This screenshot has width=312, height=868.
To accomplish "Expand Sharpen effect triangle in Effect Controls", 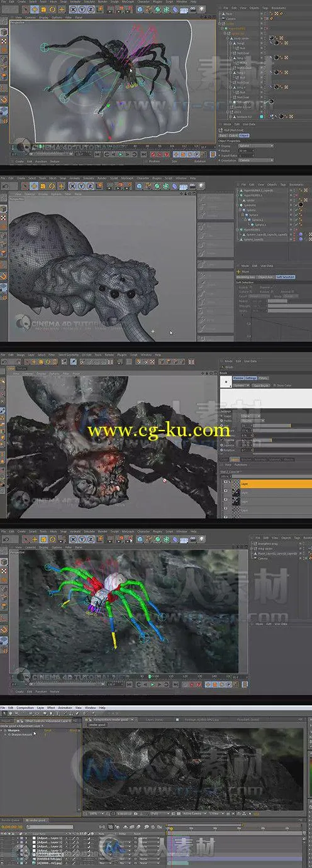I will (4, 730).
